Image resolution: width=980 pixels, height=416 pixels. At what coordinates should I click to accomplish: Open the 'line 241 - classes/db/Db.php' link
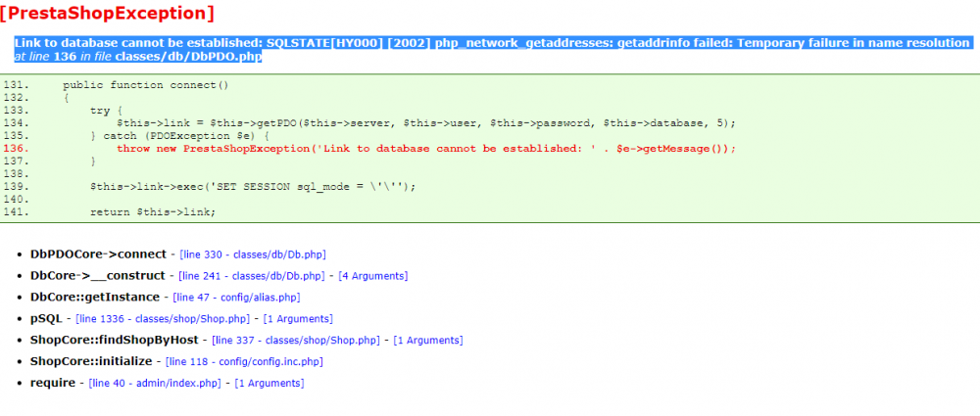tap(252, 275)
